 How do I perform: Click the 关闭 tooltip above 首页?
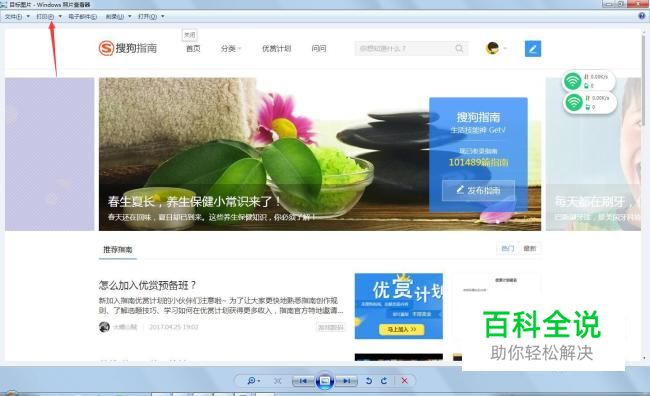pyautogui.click(x=190, y=35)
